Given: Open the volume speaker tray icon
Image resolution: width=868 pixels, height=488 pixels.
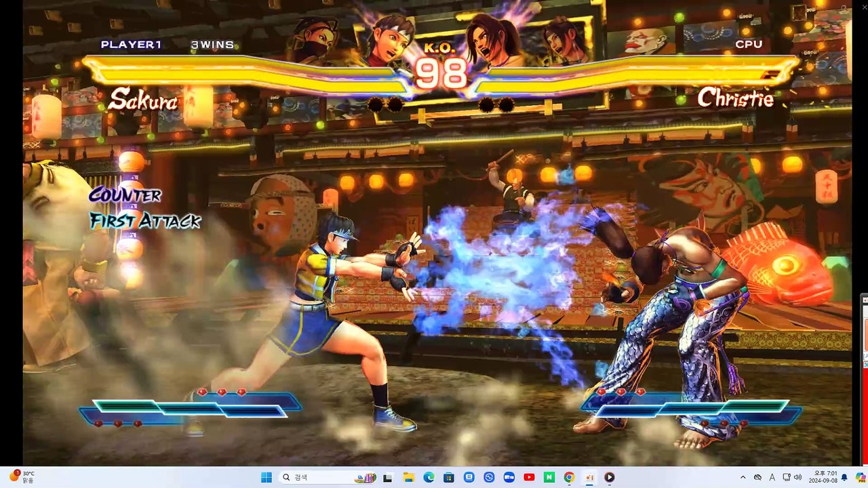Looking at the screenshot, I should [x=797, y=477].
